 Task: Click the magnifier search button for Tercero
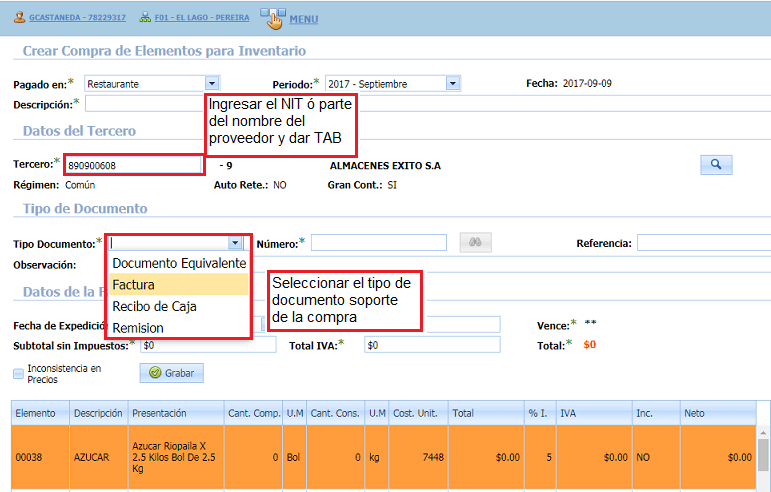coord(716,165)
